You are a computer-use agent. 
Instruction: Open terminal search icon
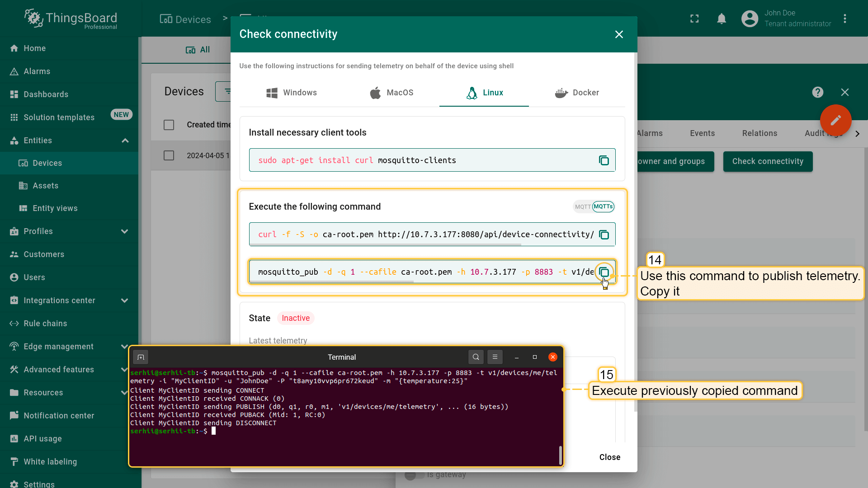click(x=476, y=357)
